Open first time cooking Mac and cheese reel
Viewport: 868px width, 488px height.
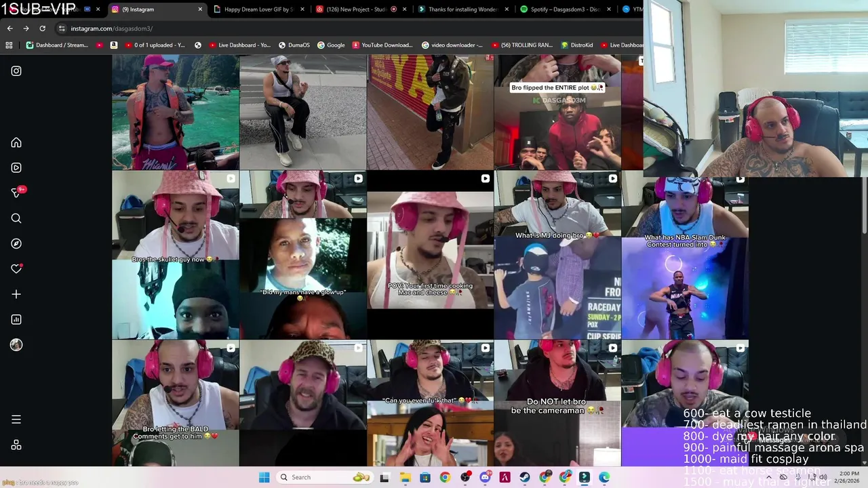coord(430,255)
